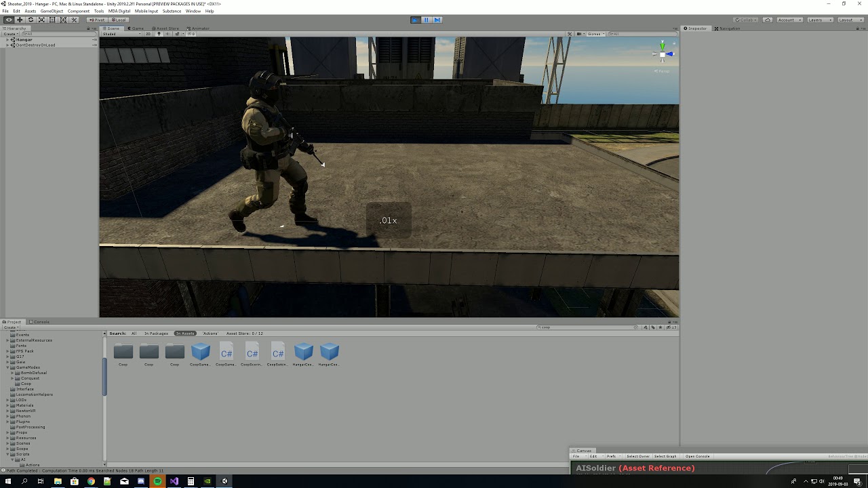Toggle Pivot/Center handle position
868x488 pixels.
tap(98, 20)
